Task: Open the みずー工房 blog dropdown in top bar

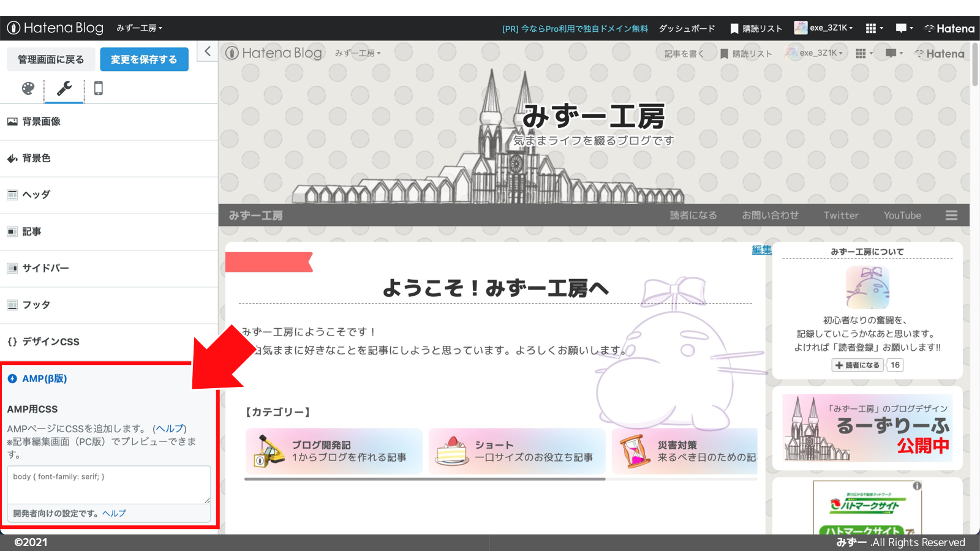Action: (x=139, y=28)
